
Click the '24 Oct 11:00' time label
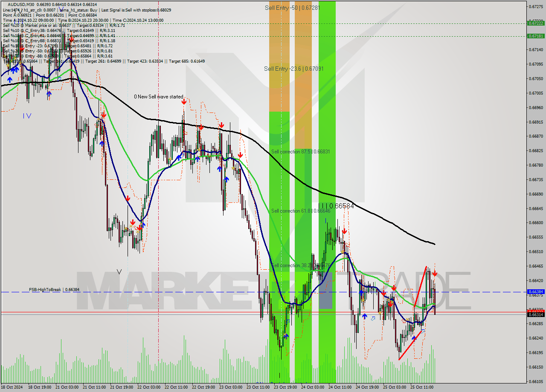(340, 387)
